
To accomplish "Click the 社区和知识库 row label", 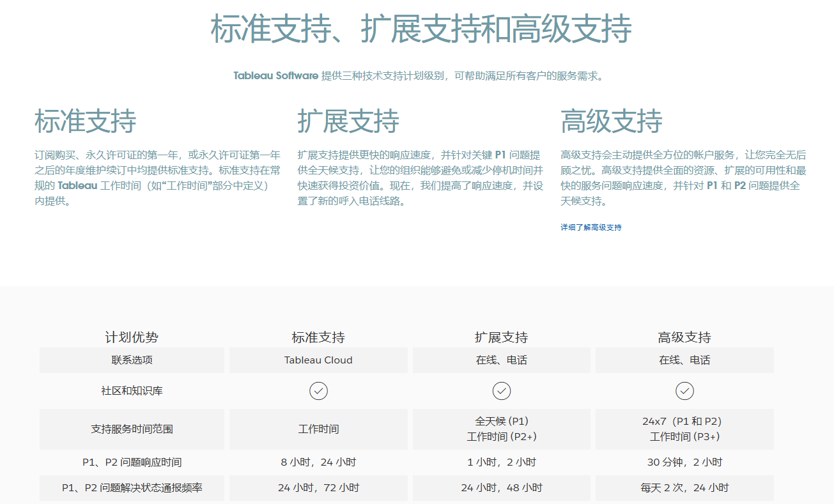I will [132, 391].
